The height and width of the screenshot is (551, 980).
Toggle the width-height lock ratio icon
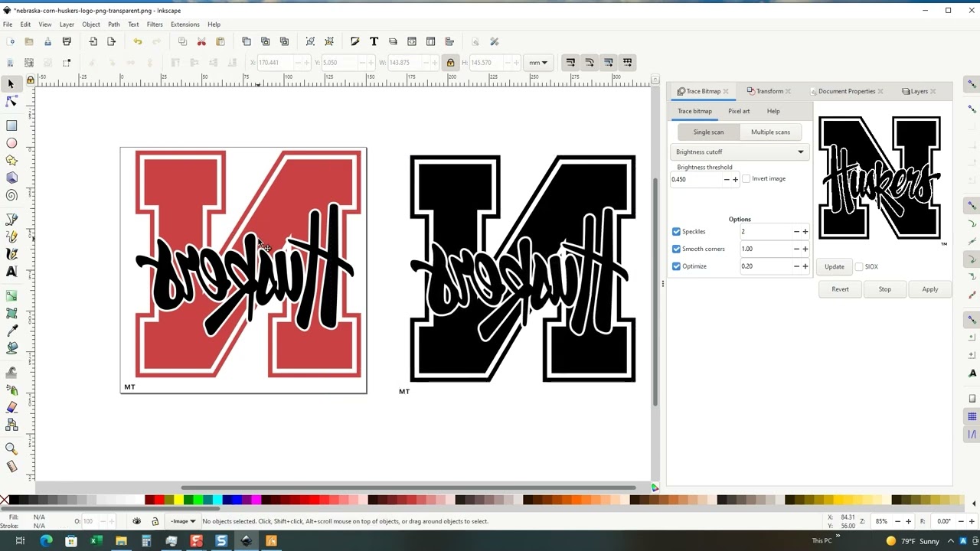pyautogui.click(x=450, y=63)
